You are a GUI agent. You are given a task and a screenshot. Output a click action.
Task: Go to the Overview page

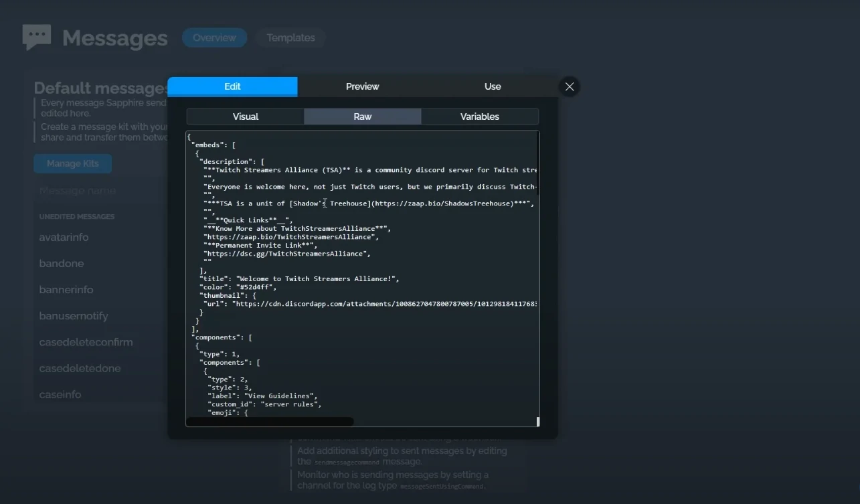click(214, 37)
